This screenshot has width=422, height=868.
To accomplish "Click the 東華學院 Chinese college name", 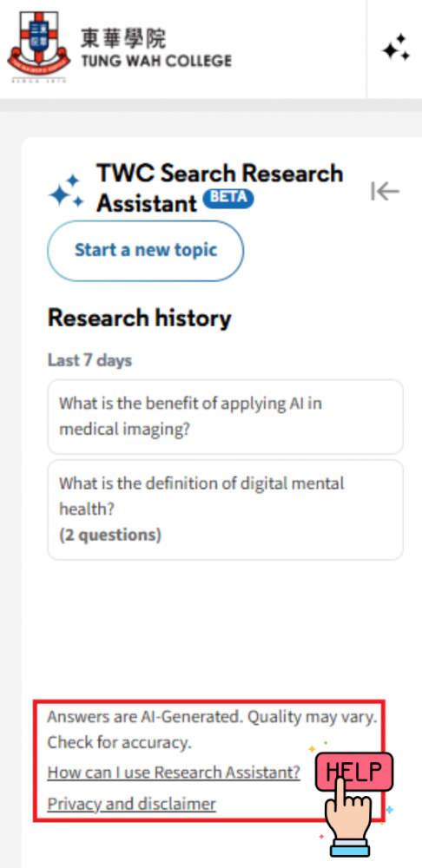I will coord(123,37).
